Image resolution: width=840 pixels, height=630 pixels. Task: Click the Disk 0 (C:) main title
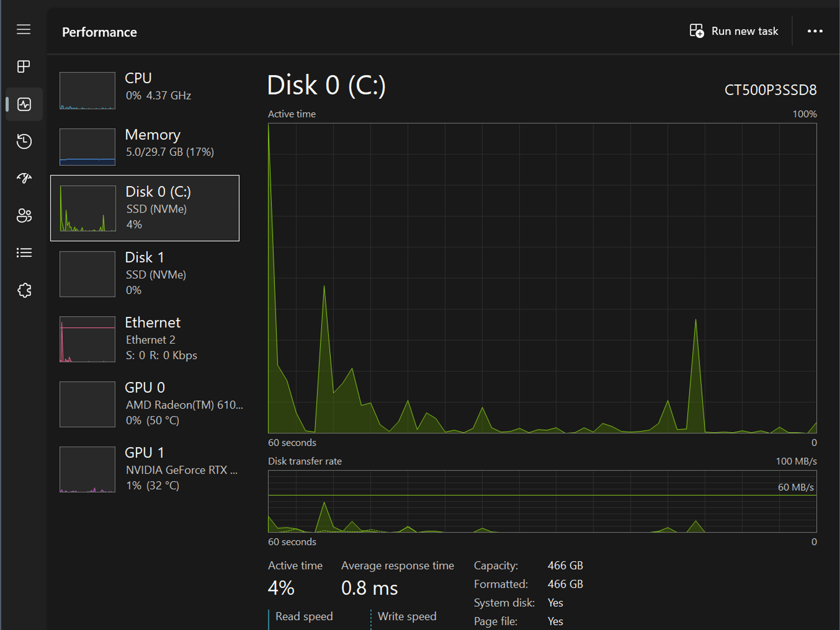tap(326, 85)
